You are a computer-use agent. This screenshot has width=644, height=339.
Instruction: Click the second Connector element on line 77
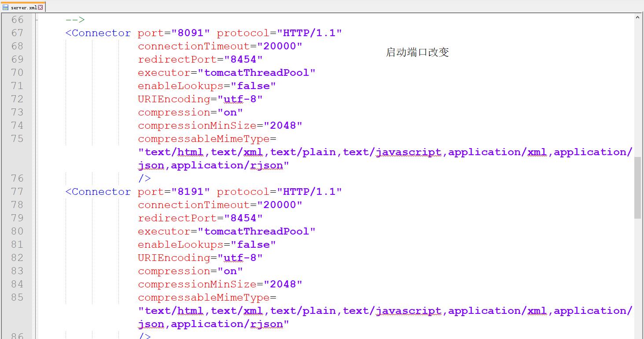(98, 191)
